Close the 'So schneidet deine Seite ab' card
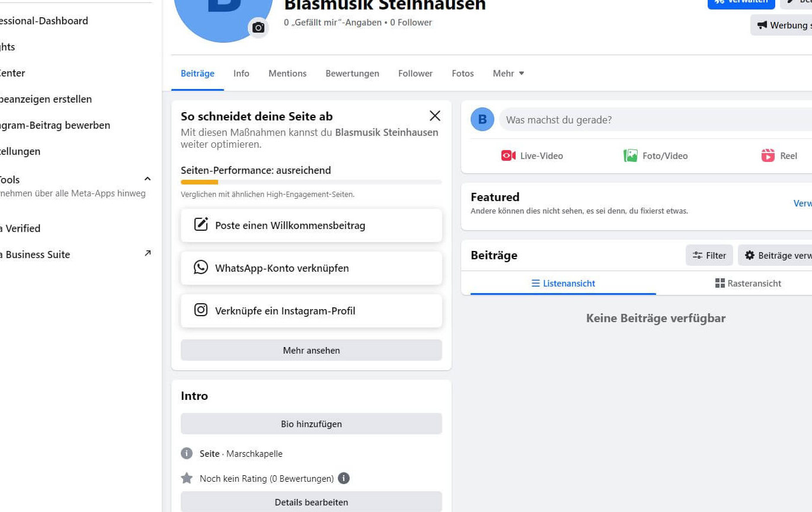Viewport: 812px width, 512px height. point(435,116)
